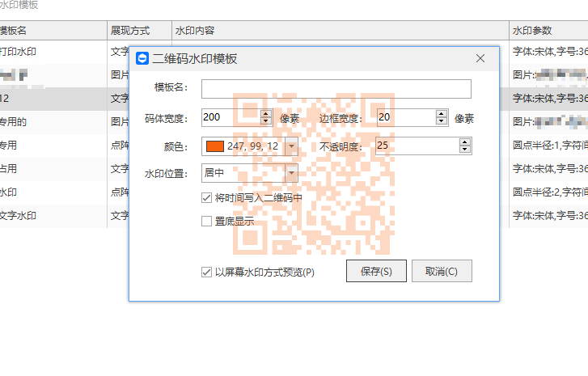Click the app logo icon in dialog title
The image size is (588, 376).
[x=142, y=58]
